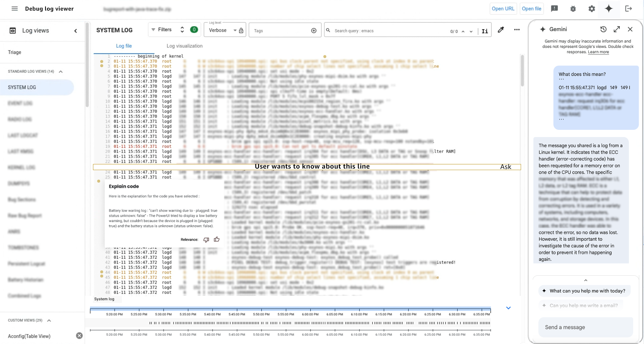Open Gemini chat history
Image resolution: width=644 pixels, height=344 pixels.
[603, 29]
